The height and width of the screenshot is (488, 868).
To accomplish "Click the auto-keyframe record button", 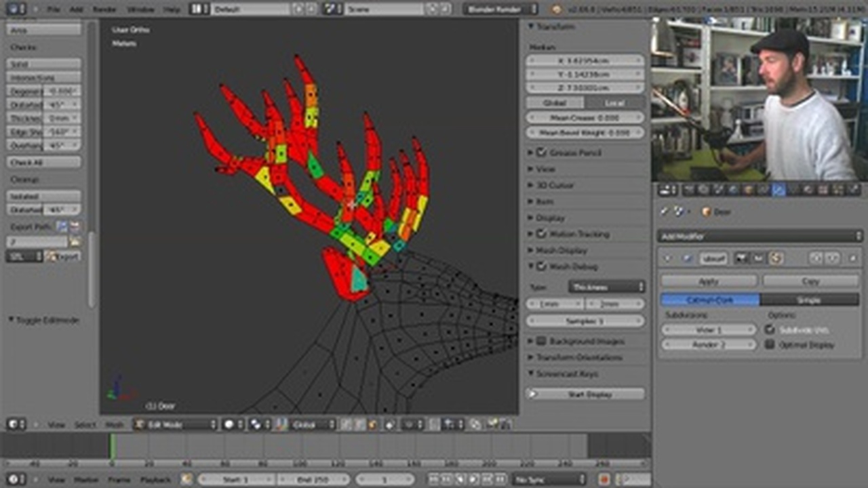I will [x=604, y=479].
